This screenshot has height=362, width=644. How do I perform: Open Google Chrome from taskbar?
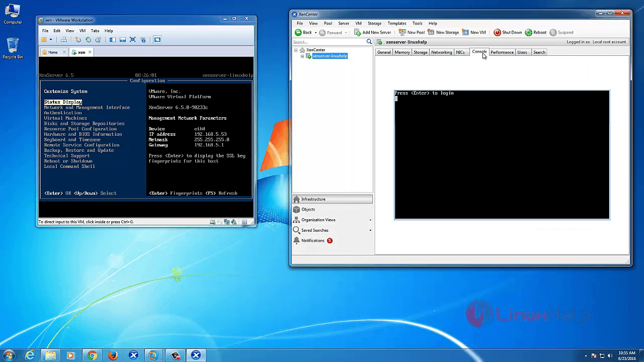(x=92, y=355)
